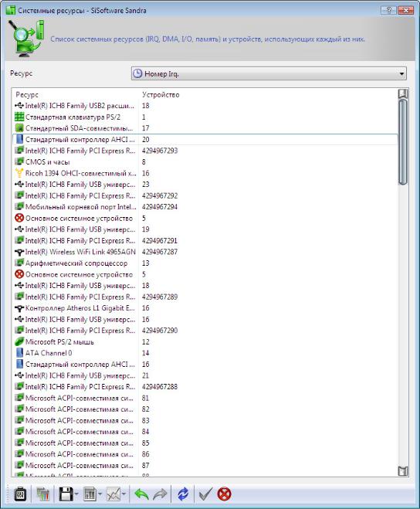
Task: Click the gray forward arrow icon
Action: 160,494
